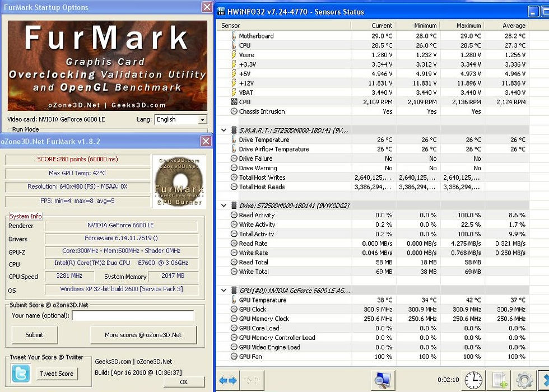Click the SCORE:280 points result field
The image size is (549, 392).
(78, 159)
